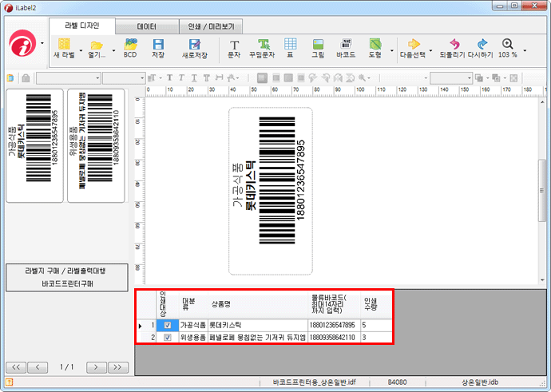This screenshot has width=551, height=392.
Task: Click the character spacing icon
Action: (220, 77)
